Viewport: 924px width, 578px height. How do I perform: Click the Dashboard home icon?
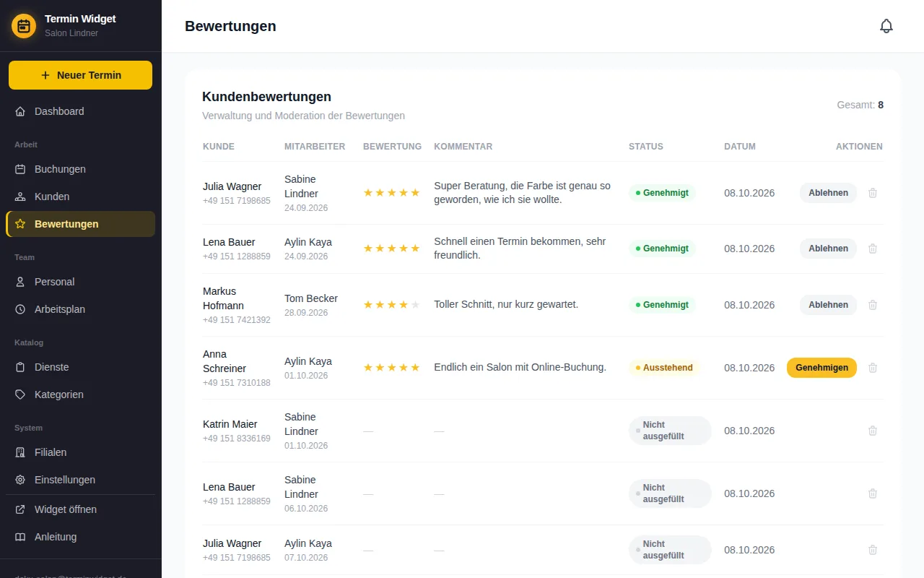(20, 111)
